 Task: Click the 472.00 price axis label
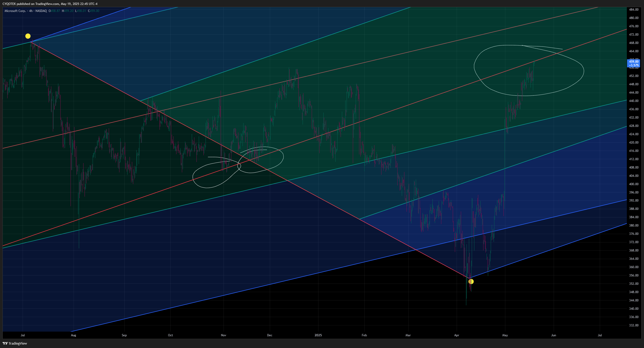(x=634, y=35)
